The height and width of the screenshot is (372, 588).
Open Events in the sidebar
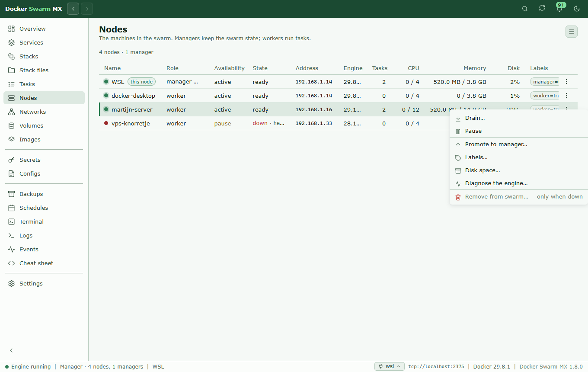[44, 249]
